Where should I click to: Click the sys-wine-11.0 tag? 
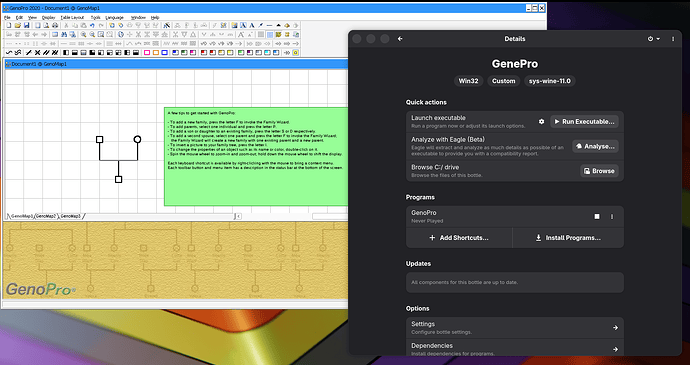coord(550,81)
